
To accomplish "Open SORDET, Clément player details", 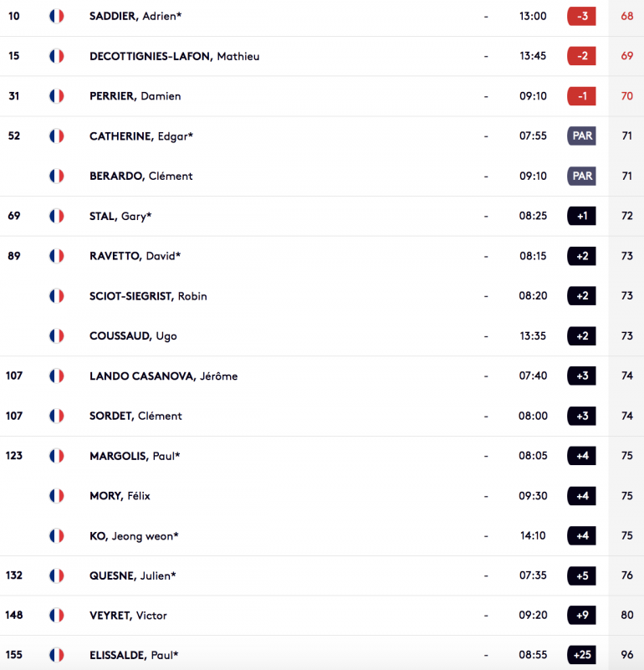I will [x=135, y=416].
